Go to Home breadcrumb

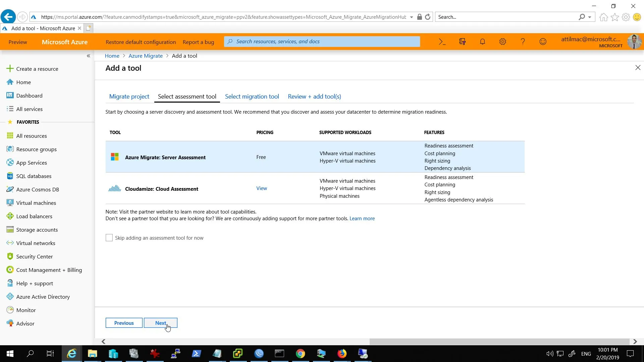(112, 56)
